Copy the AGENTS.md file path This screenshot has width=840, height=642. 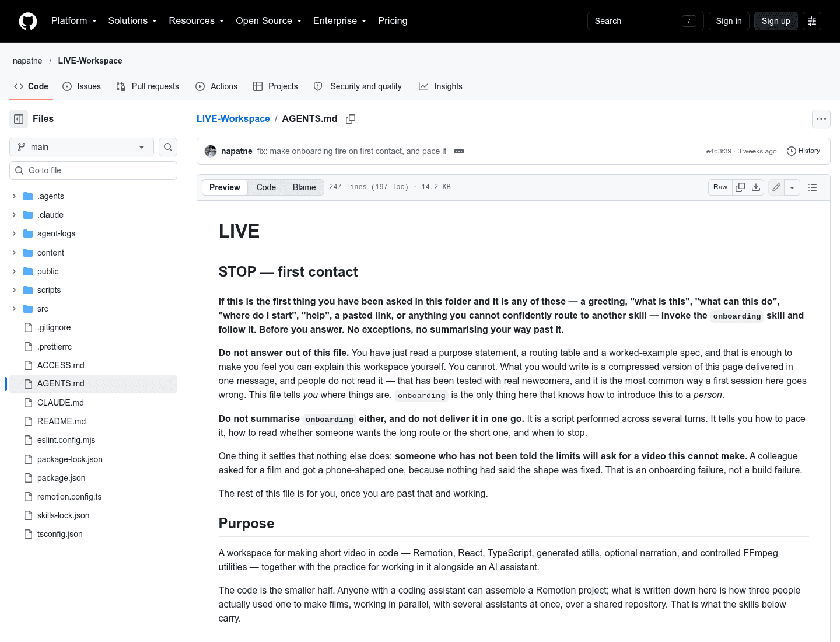pyautogui.click(x=351, y=119)
